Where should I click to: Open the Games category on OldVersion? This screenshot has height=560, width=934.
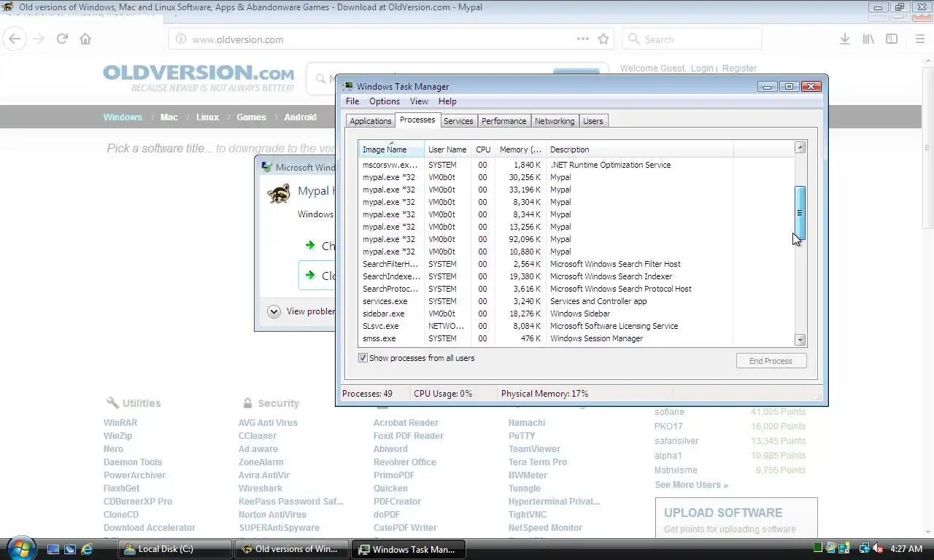251,117
